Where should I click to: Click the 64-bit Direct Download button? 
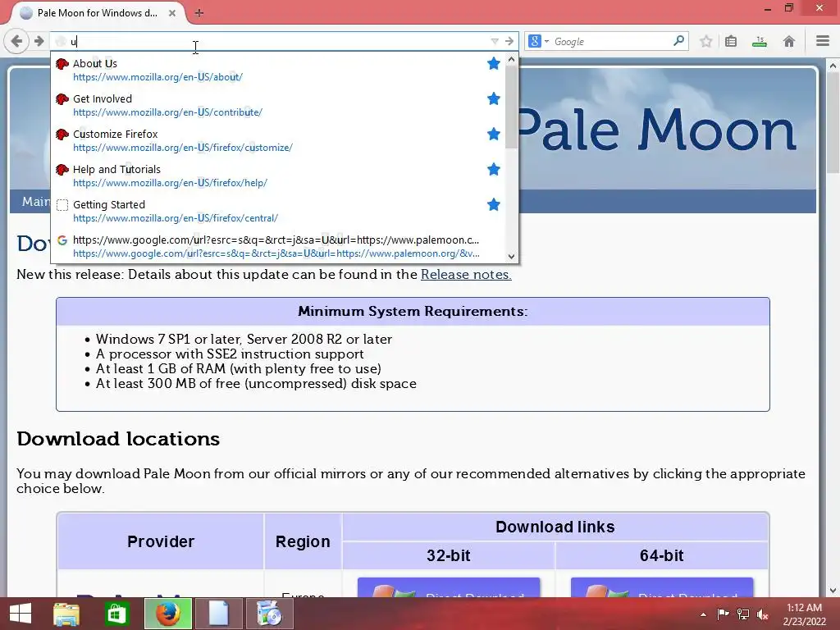[x=662, y=587]
